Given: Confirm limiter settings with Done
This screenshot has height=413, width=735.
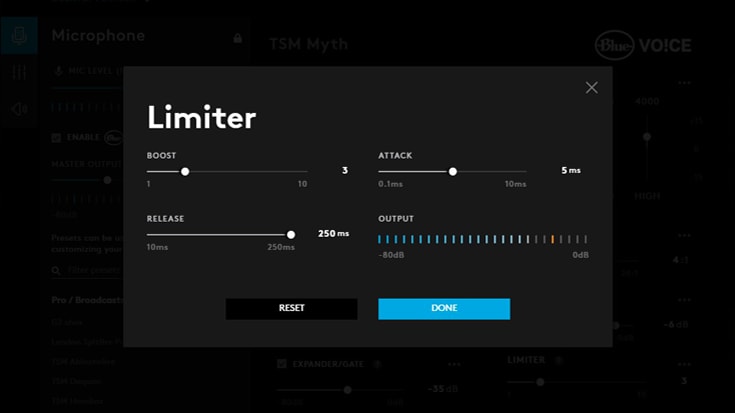Looking at the screenshot, I should tap(444, 308).
